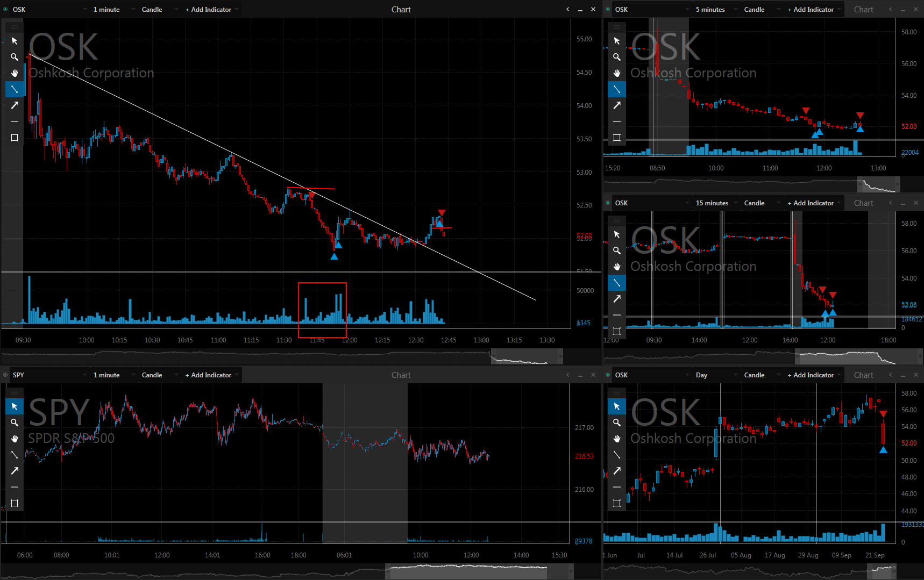Select hand pan tool in SPY chart
The image size is (924, 580).
[x=15, y=439]
